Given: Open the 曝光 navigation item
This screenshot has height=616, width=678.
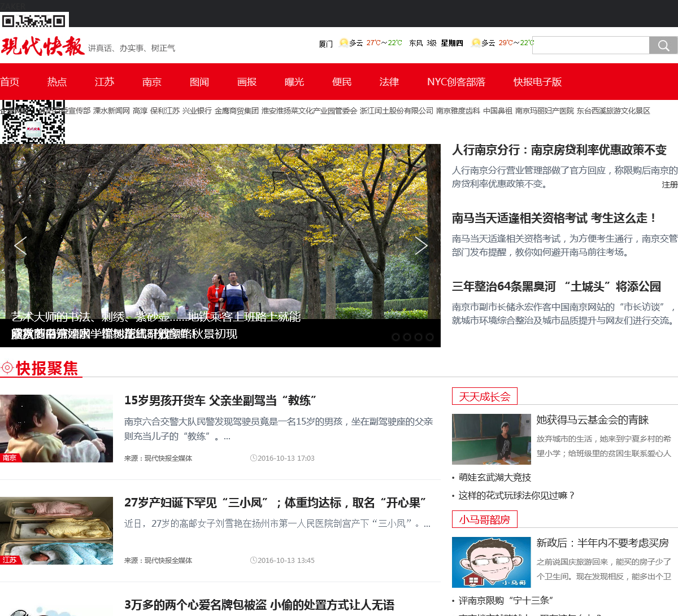Looking at the screenshot, I should point(294,82).
